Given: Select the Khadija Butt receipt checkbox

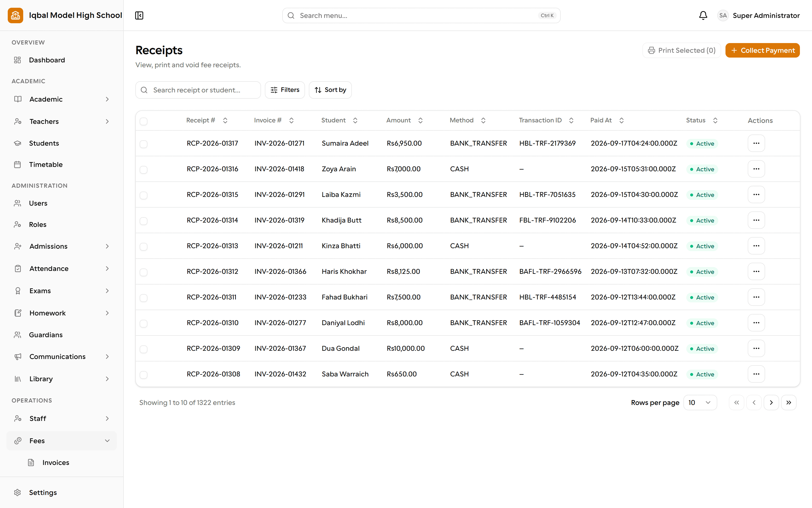Looking at the screenshot, I should point(144,221).
